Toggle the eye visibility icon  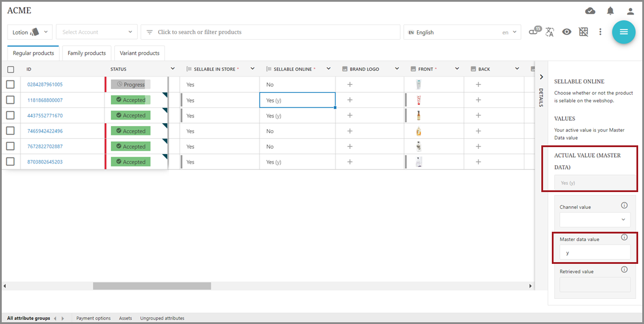(566, 32)
